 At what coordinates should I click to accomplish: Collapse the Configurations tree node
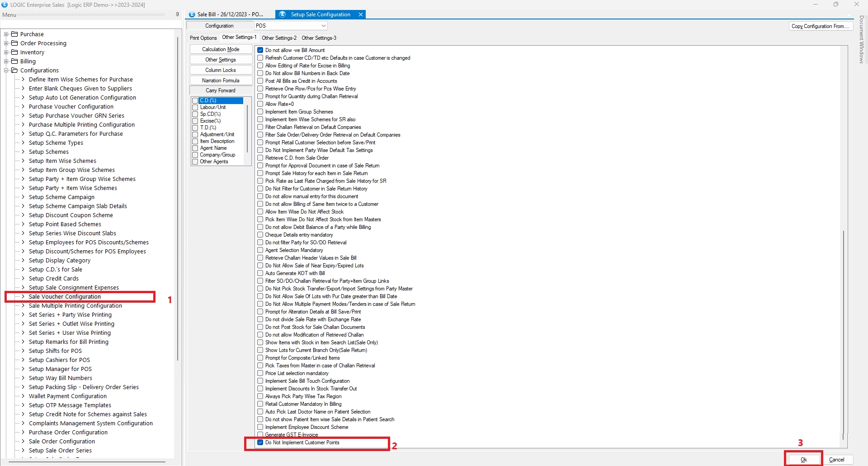coord(6,70)
